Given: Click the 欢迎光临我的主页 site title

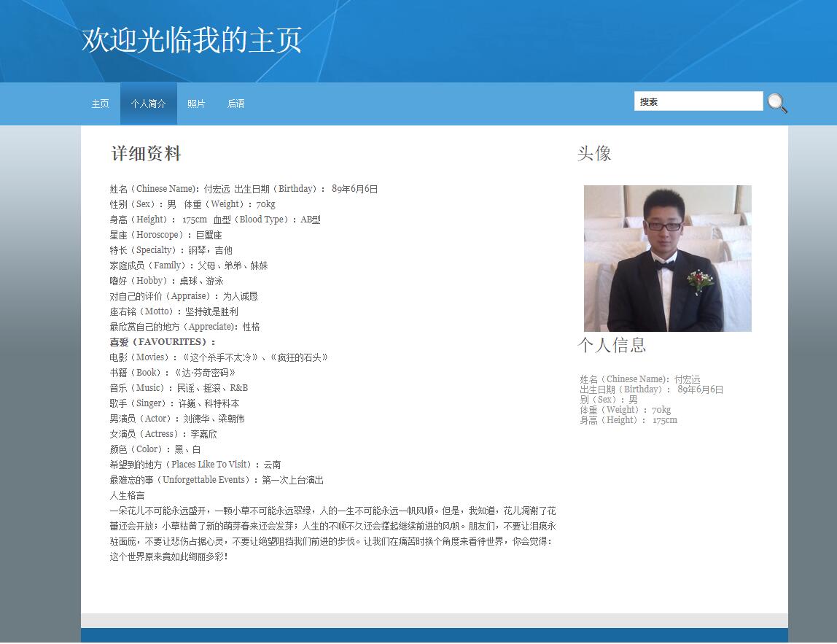Looking at the screenshot, I should coord(192,40).
